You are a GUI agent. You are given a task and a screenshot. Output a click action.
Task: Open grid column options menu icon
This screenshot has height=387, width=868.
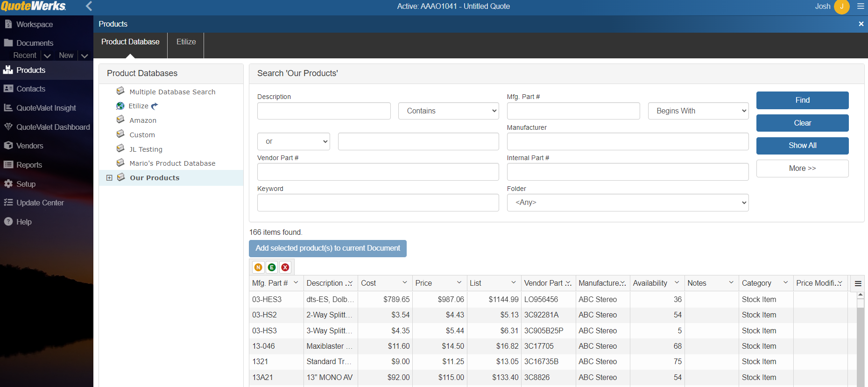[858, 283]
